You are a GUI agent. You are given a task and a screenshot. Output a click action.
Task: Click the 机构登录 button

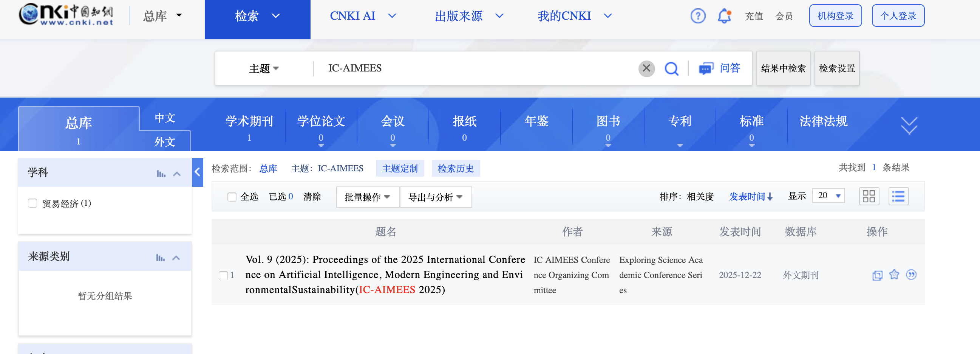click(x=835, y=16)
